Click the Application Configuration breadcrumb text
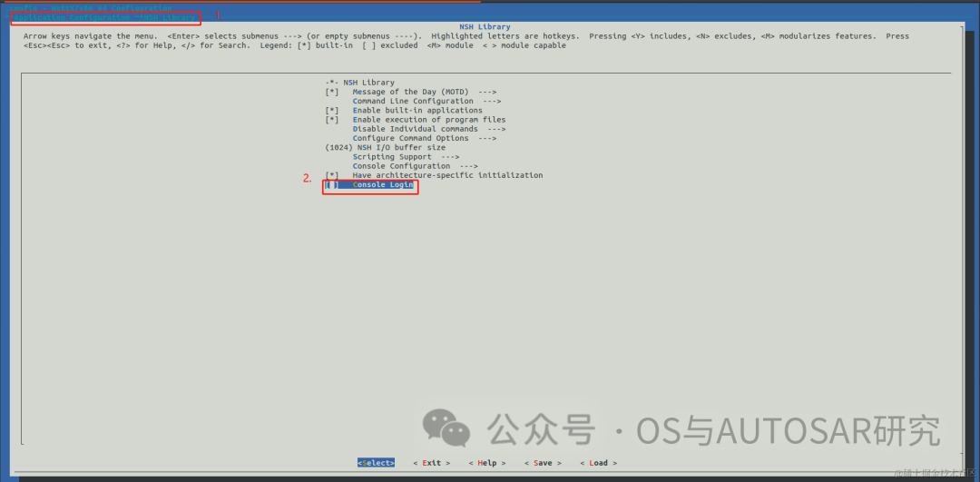The height and width of the screenshot is (482, 980). 72,17
